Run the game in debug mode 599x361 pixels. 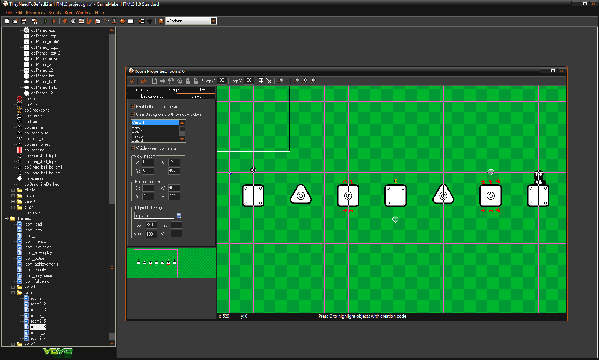coord(53,21)
